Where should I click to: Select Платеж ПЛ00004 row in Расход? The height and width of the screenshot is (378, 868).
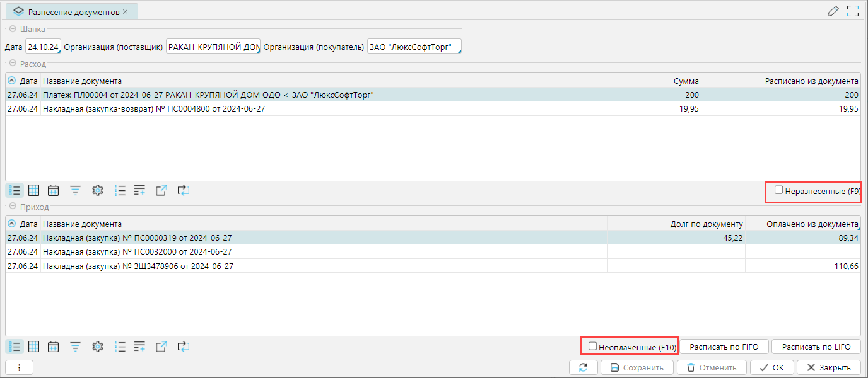208,94
